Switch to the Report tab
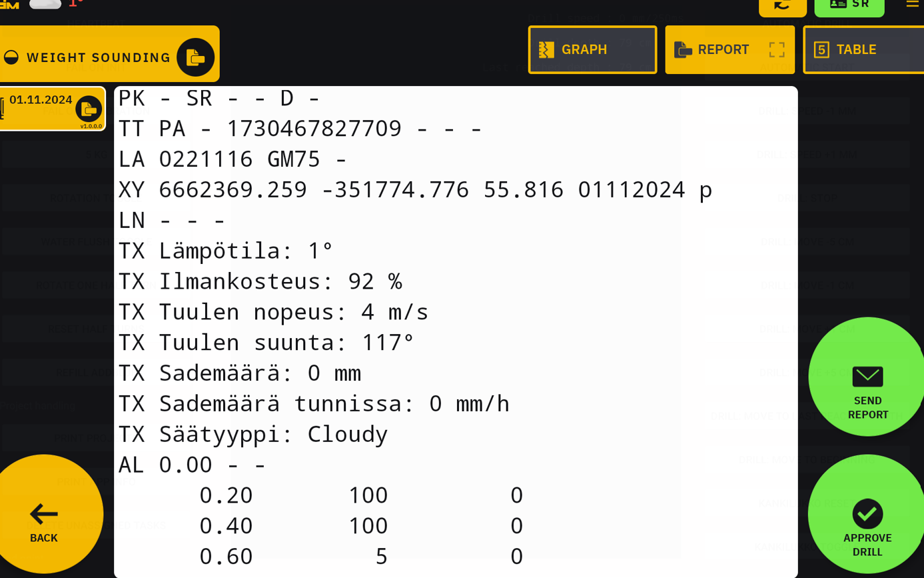Image resolution: width=924 pixels, height=578 pixels. tap(729, 50)
